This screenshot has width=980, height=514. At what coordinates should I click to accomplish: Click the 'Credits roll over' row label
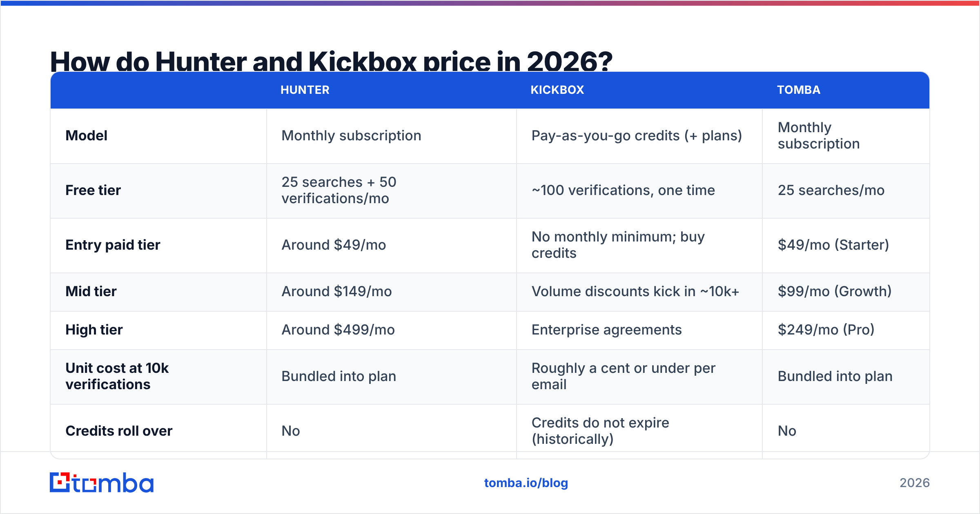click(x=119, y=431)
